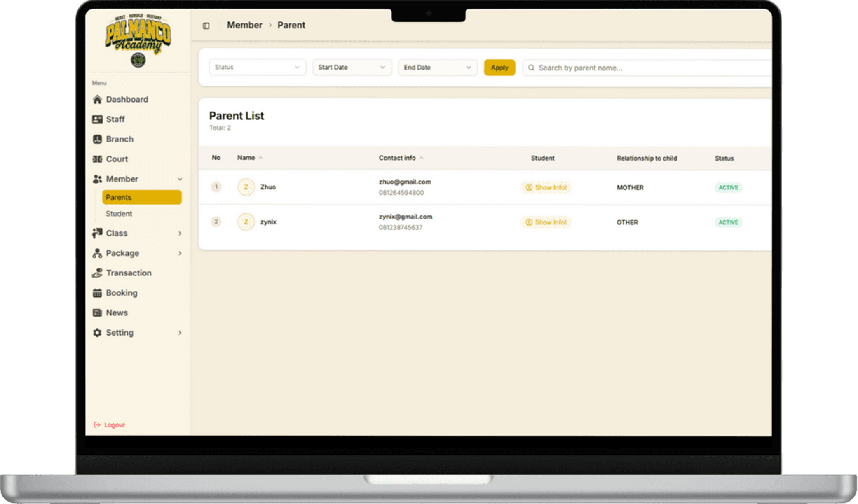This screenshot has width=858, height=504.
Task: Open the Start Date dropdown
Action: point(352,67)
